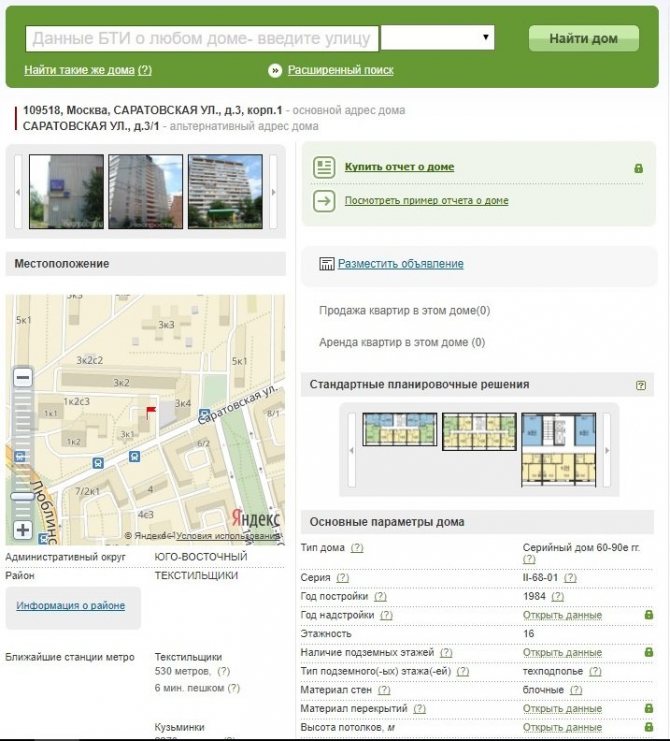Screen dimensions: 670x741
Task: Zoom in the map with plus button
Action: click(x=22, y=530)
